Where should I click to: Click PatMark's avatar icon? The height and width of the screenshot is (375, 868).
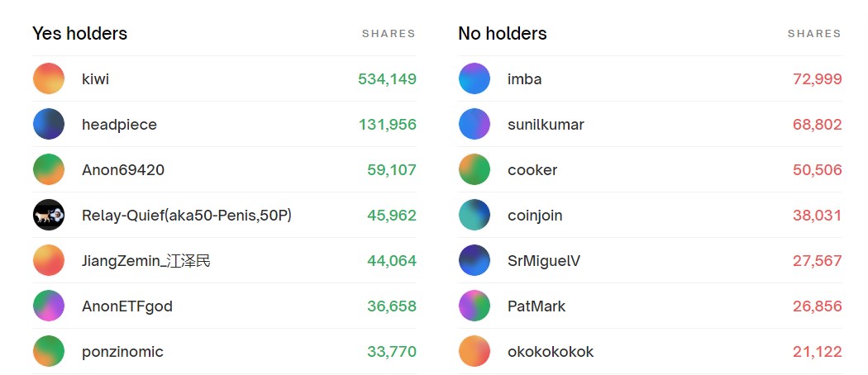click(x=475, y=306)
